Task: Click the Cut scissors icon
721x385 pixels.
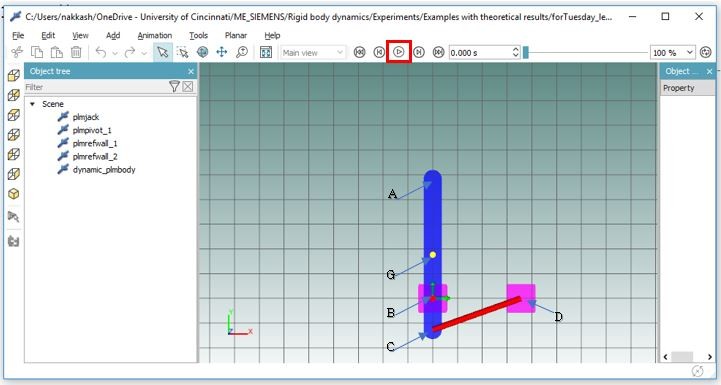Action: (x=17, y=52)
